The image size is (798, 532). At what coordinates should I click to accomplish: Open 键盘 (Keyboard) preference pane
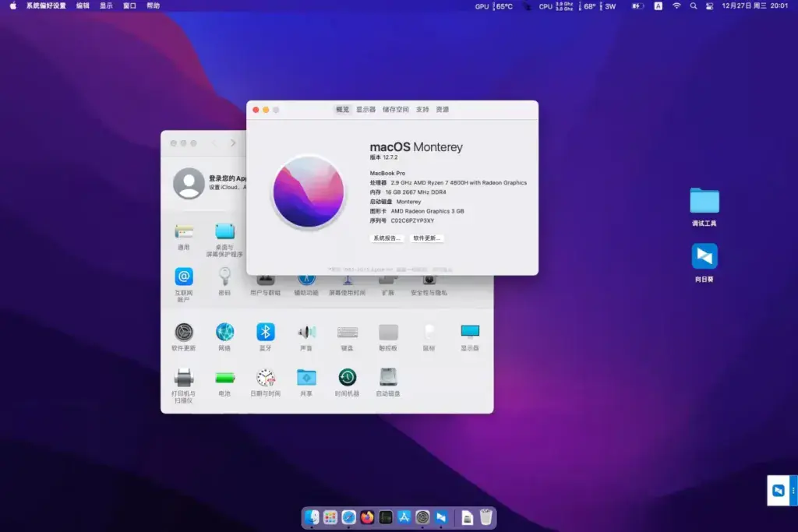[347, 336]
